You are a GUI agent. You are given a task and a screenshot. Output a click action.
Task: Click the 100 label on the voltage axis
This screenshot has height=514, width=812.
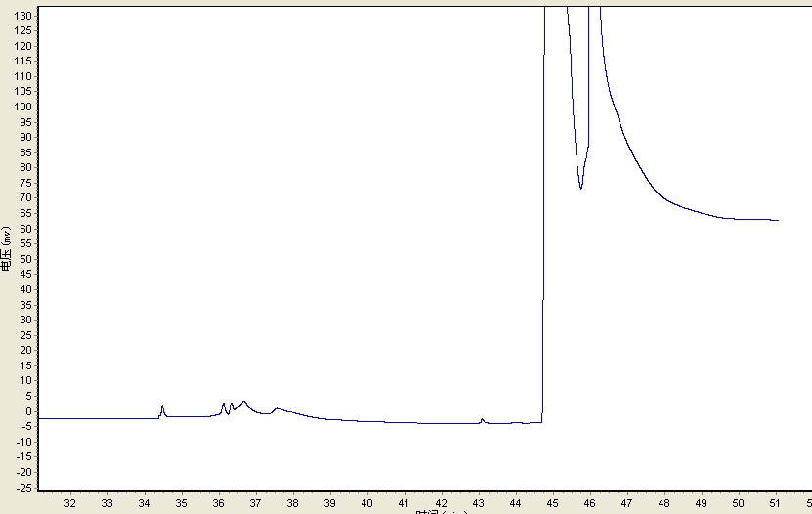click(23, 107)
